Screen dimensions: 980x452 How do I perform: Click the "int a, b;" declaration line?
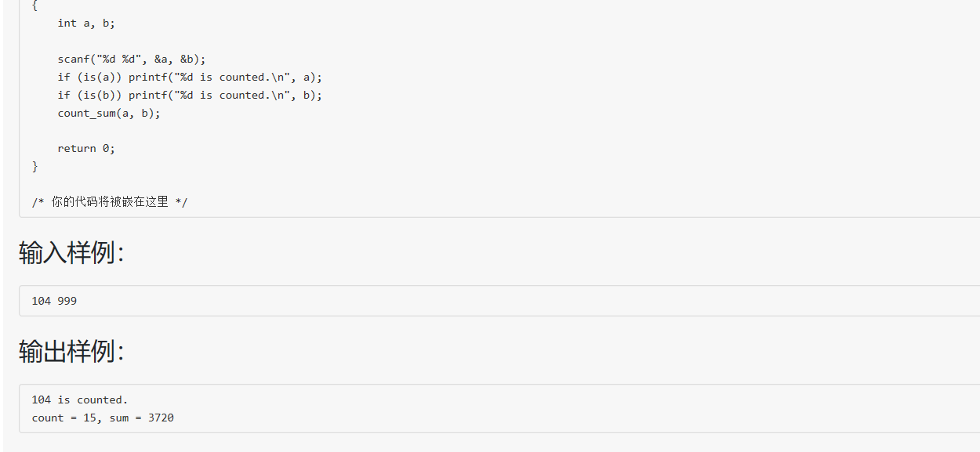point(86,24)
